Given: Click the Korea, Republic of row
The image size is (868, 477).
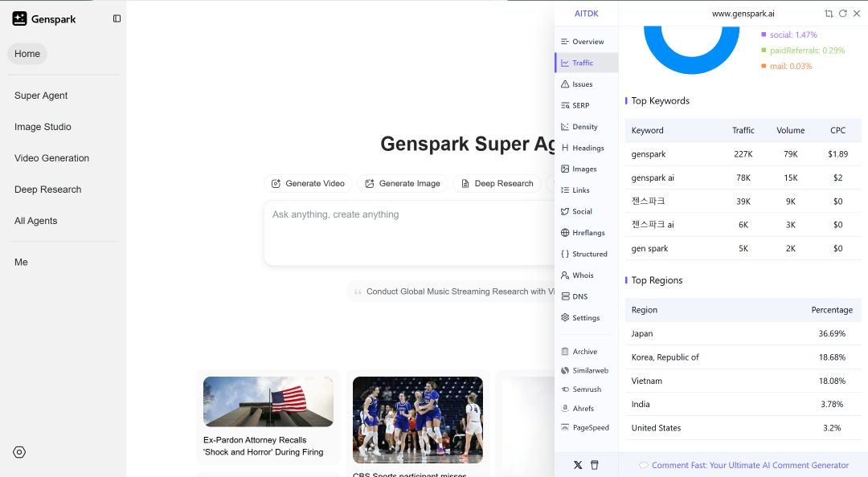Looking at the screenshot, I should [743, 357].
